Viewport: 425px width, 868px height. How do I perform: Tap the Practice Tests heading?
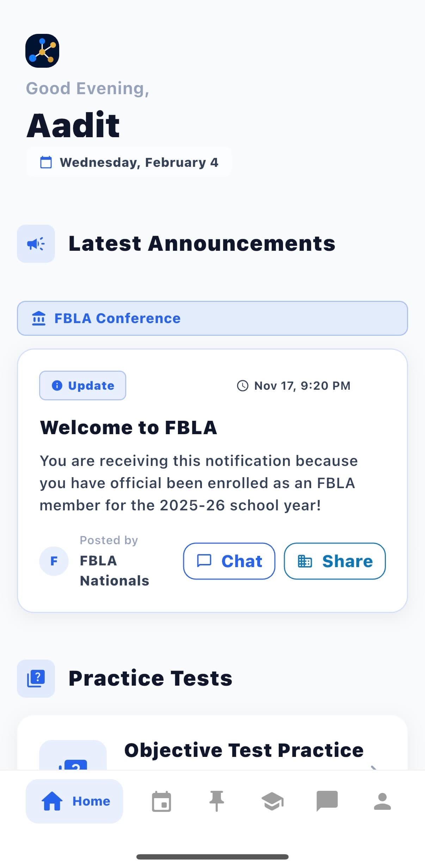pyautogui.click(x=150, y=678)
